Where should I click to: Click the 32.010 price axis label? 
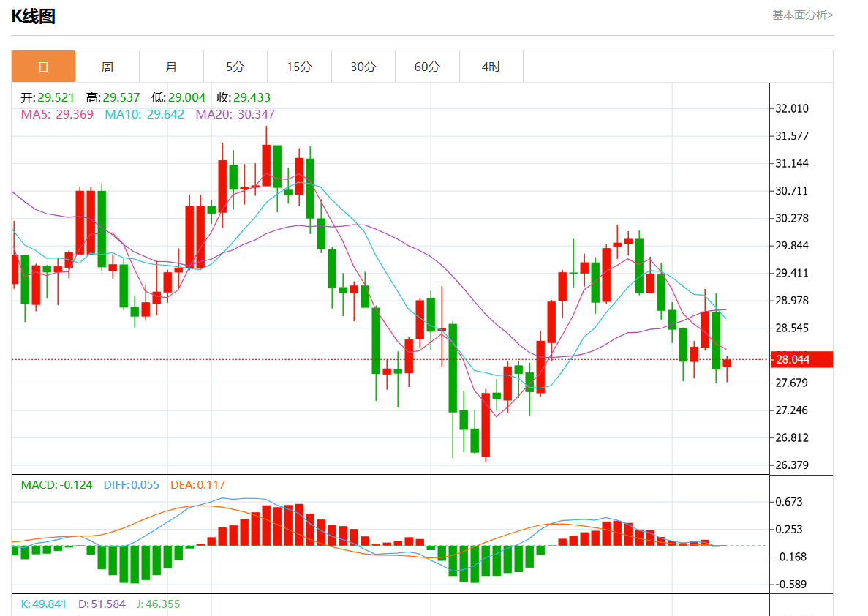click(792, 108)
